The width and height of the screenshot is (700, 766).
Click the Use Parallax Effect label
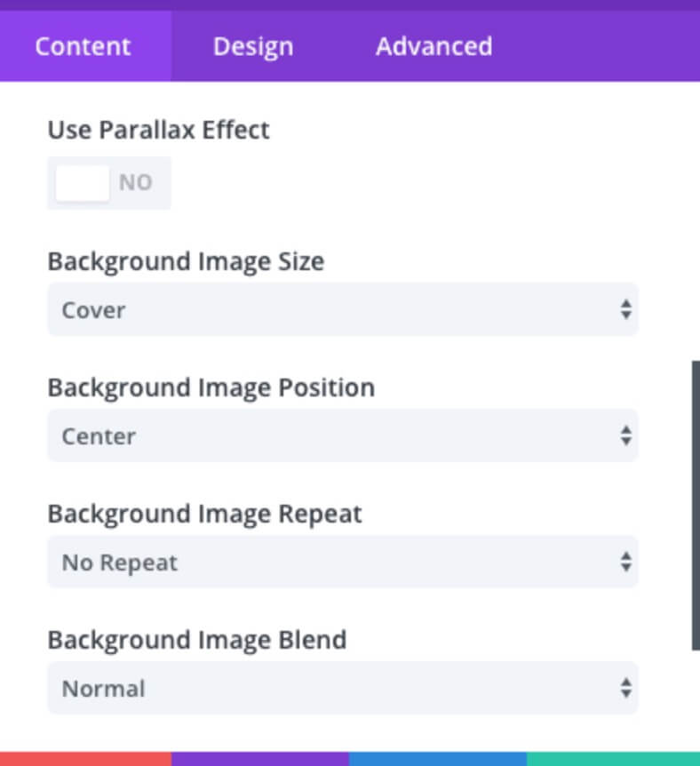coord(158,130)
